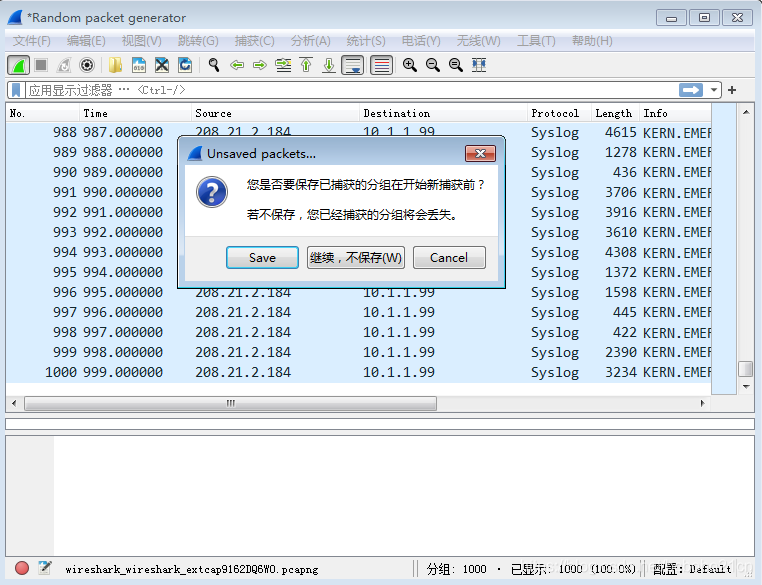Image resolution: width=762 pixels, height=585 pixels.
Task: Click the pcapng filename in status bar
Action: coord(191,569)
